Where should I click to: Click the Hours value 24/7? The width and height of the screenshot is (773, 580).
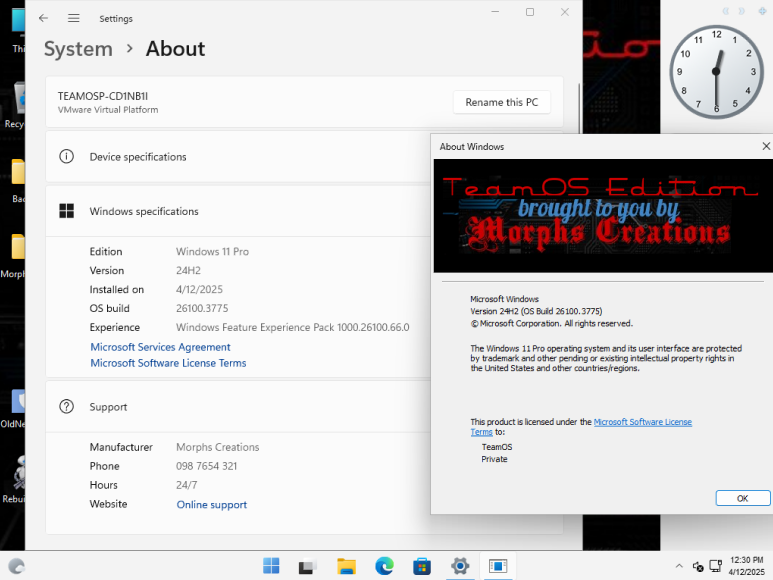186,485
